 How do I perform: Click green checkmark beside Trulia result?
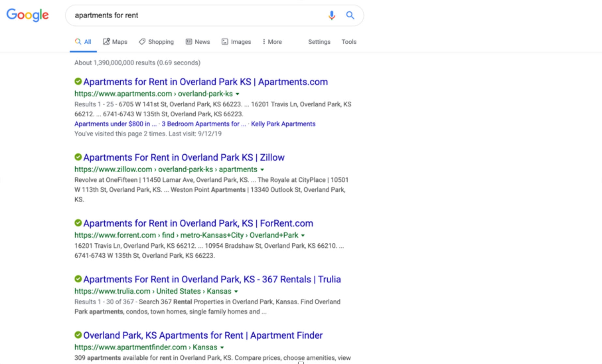pos(78,279)
